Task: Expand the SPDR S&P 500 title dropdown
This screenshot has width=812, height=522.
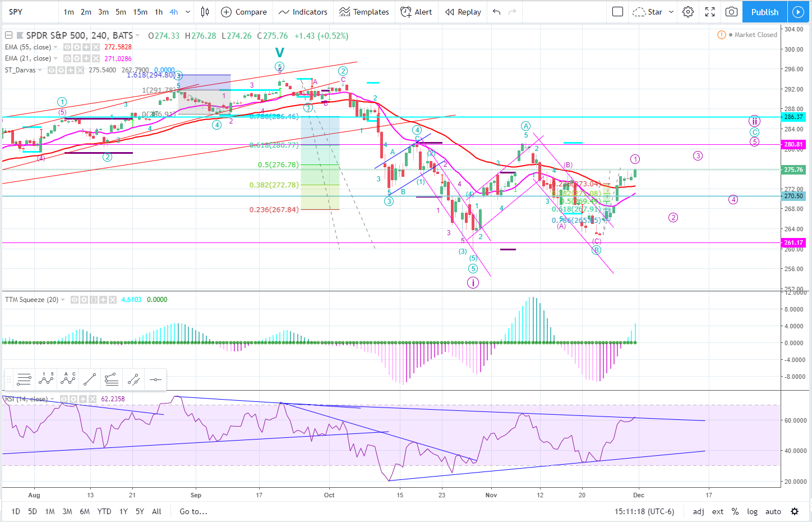Action: click(x=137, y=35)
